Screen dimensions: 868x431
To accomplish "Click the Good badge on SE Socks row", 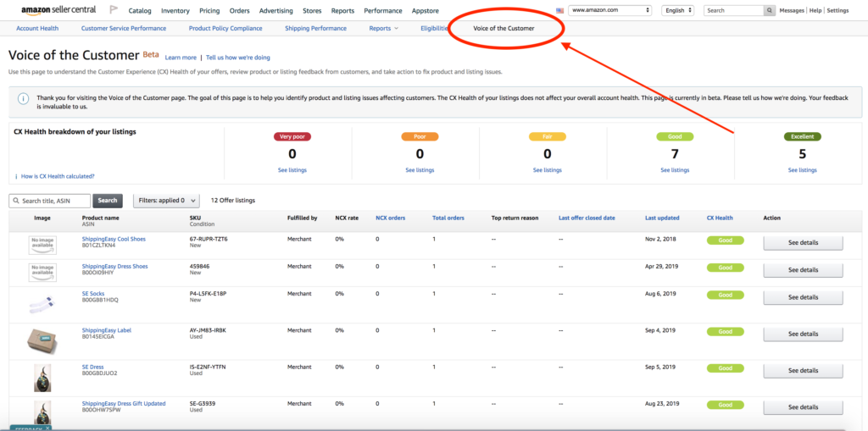I will coord(726,295).
